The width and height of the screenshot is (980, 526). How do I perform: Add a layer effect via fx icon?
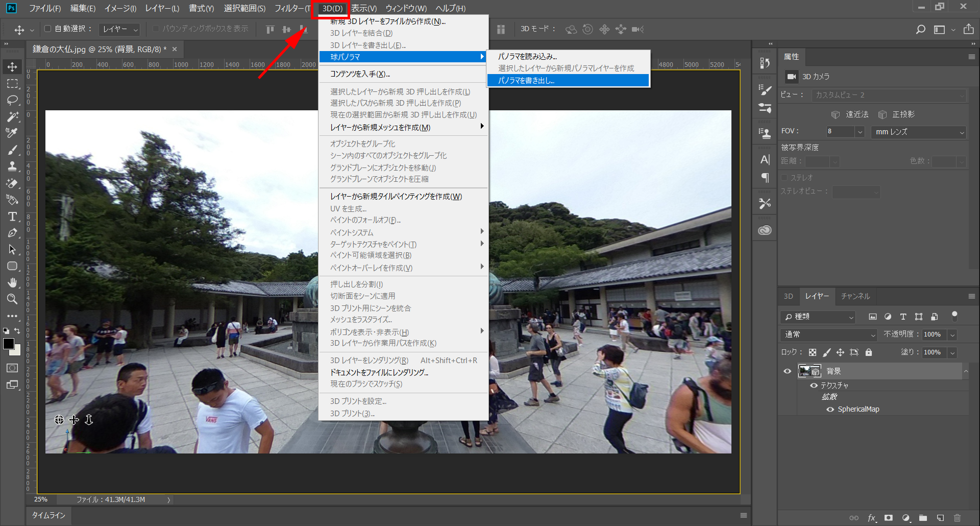tap(872, 517)
